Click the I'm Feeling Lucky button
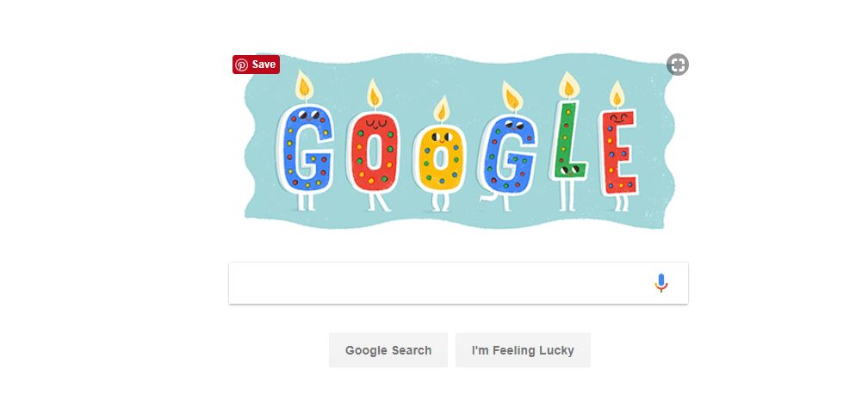This screenshot has height=413, width=868. click(x=523, y=350)
